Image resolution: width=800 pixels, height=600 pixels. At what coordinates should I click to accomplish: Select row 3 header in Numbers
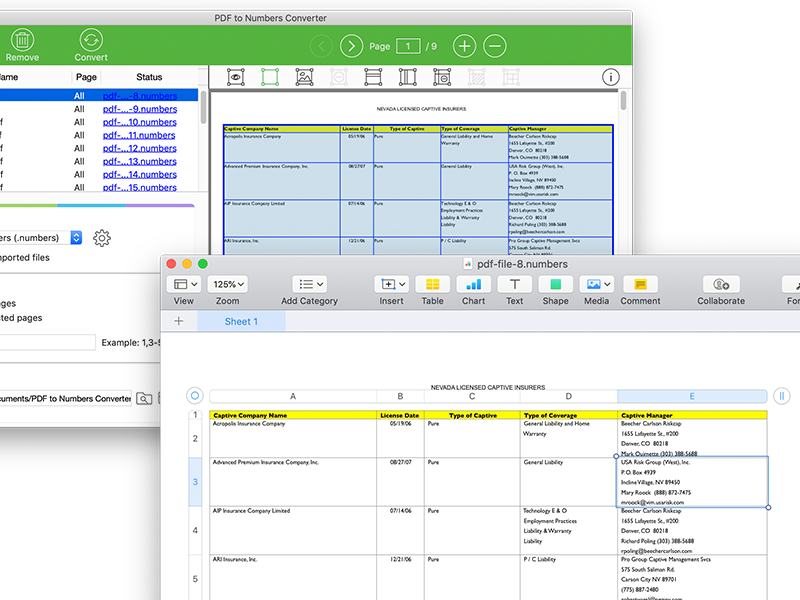[195, 482]
